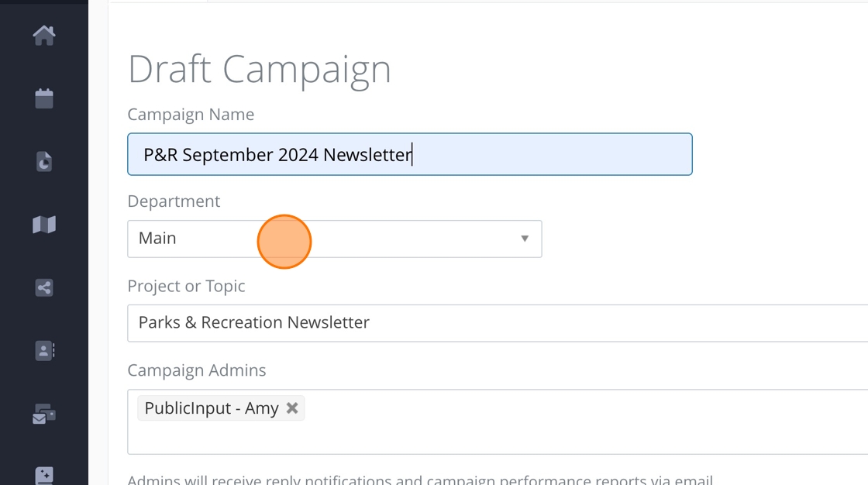Click the Department label
868x485 pixels.
click(x=174, y=201)
